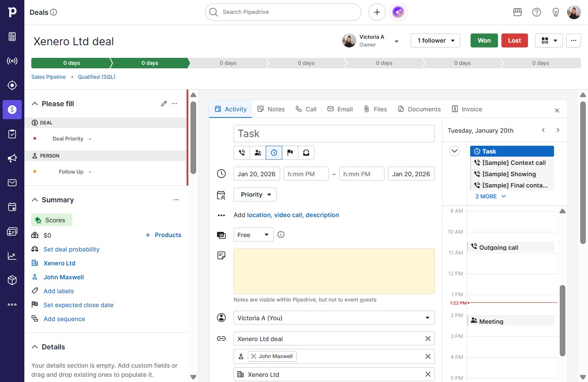Edit the Please fill section with pencil
588x382 pixels.
coord(164,104)
